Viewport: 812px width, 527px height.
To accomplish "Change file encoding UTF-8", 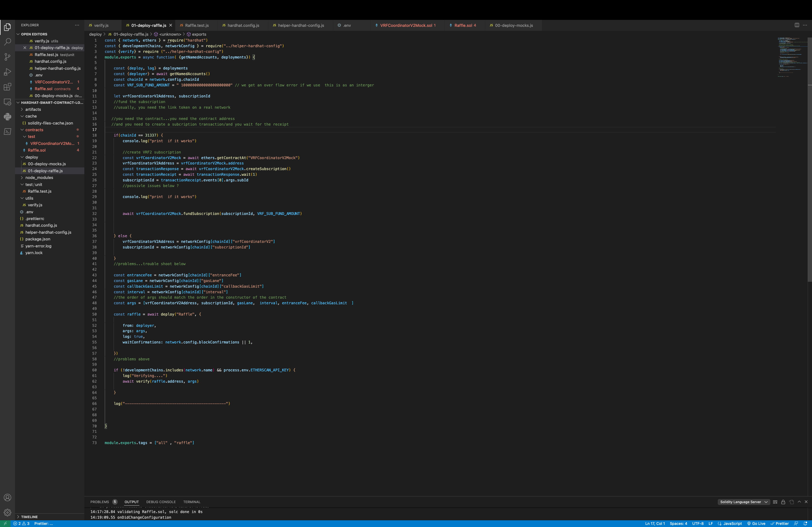I will 698,524.
